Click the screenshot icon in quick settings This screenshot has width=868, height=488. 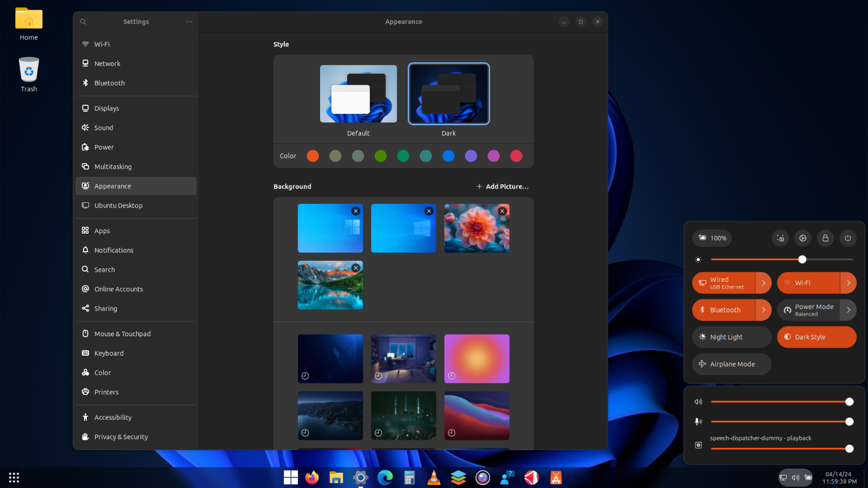point(780,238)
